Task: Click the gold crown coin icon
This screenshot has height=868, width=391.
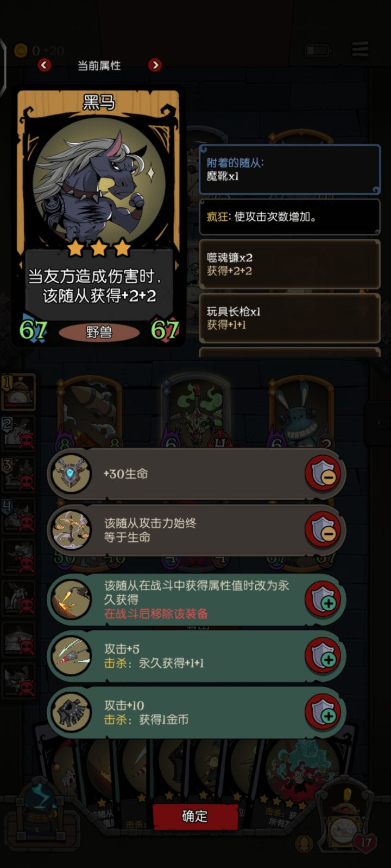Action: tap(21, 50)
